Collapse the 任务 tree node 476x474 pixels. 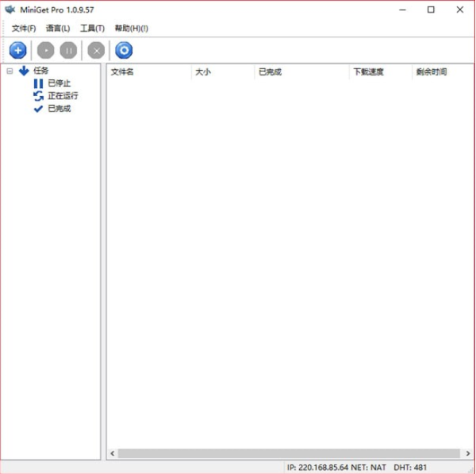point(10,71)
